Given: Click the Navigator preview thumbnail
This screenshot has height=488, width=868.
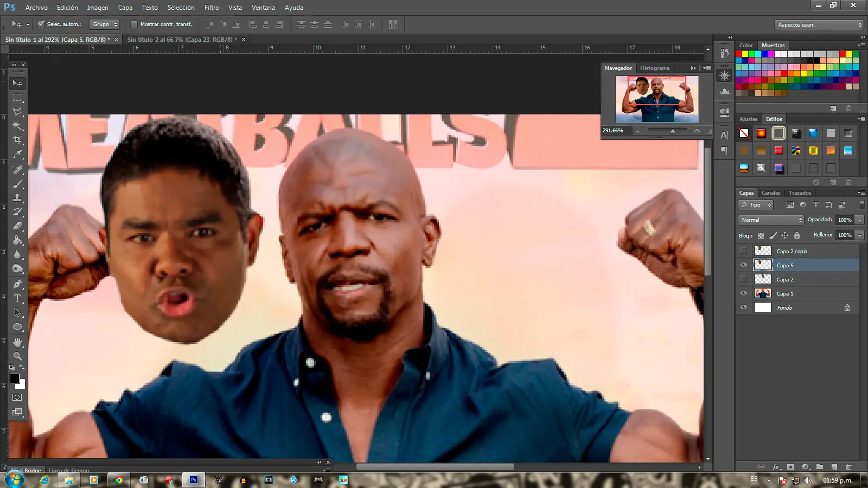Looking at the screenshot, I should 657,99.
